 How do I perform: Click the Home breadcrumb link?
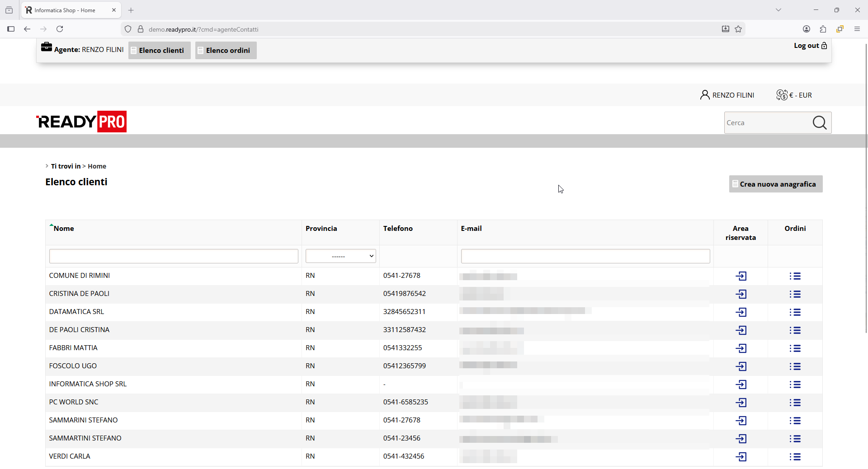tap(97, 166)
